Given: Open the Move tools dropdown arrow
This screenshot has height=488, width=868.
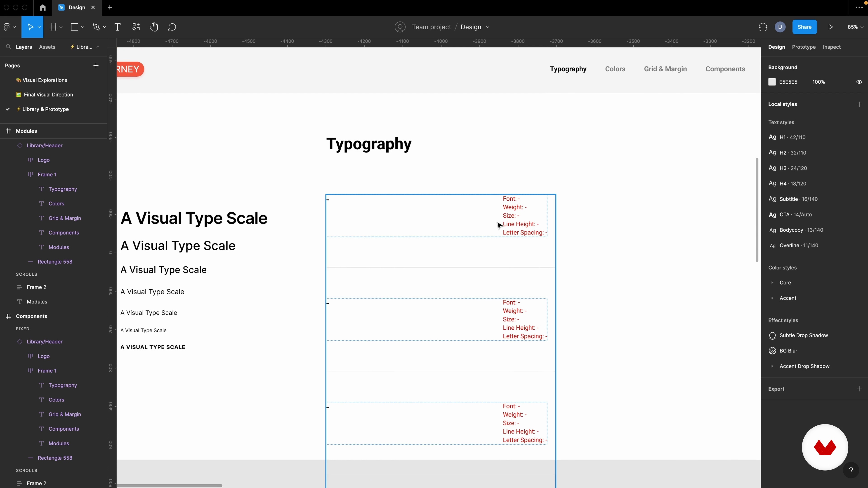Looking at the screenshot, I should [x=39, y=27].
